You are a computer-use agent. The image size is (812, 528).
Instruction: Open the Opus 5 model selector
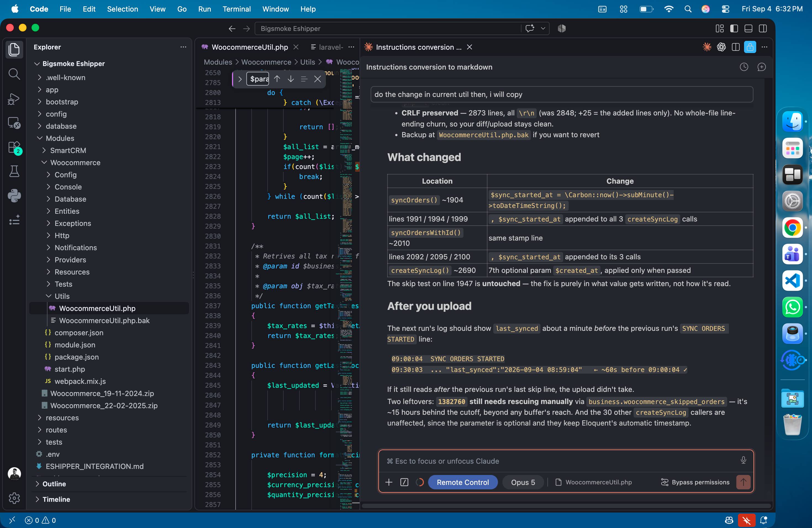[x=523, y=482]
